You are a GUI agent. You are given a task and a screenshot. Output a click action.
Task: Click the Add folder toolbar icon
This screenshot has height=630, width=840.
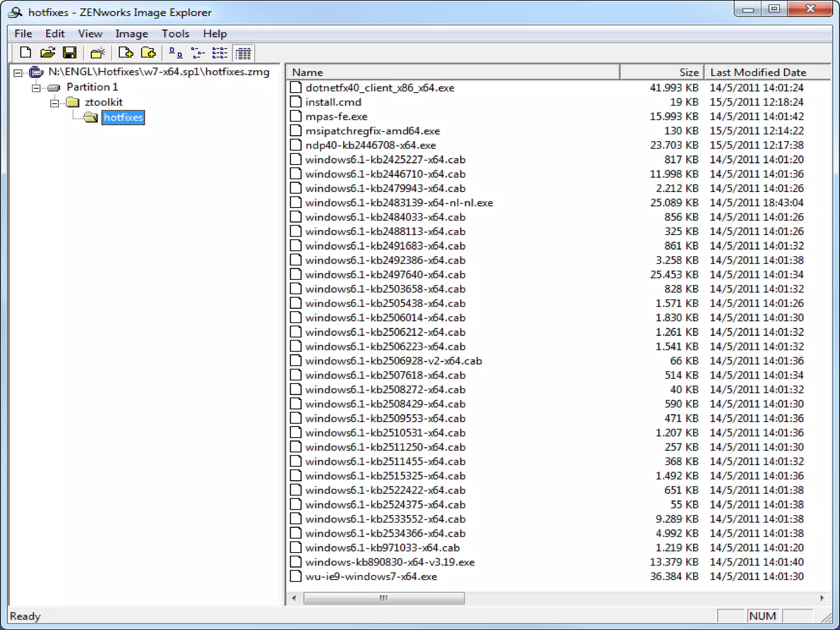pos(148,53)
